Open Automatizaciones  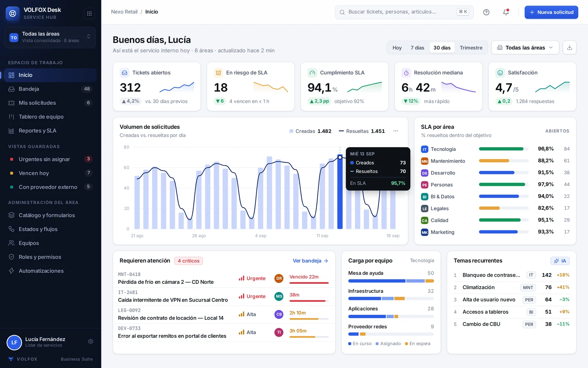coord(50,271)
